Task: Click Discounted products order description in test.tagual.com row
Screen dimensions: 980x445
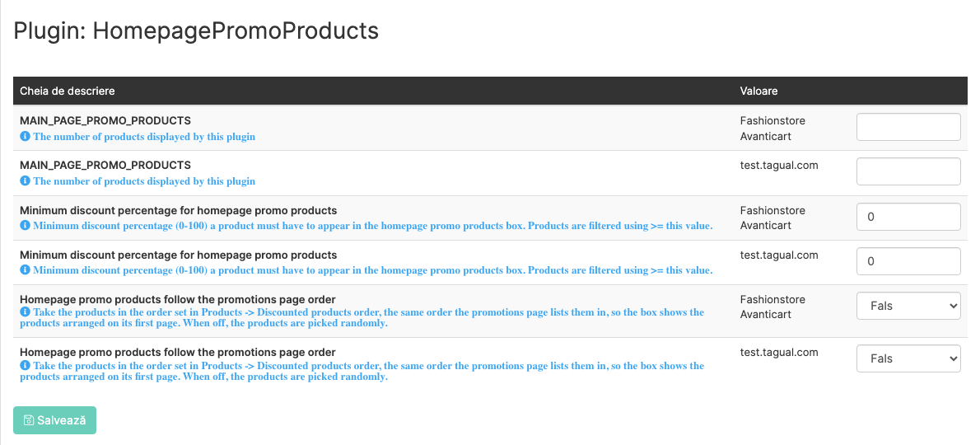Action: tap(362, 372)
